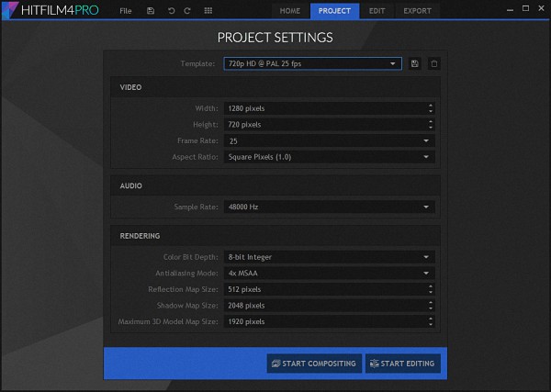
Task: Expand the Color Bit Depth dropdown
Action: point(330,257)
